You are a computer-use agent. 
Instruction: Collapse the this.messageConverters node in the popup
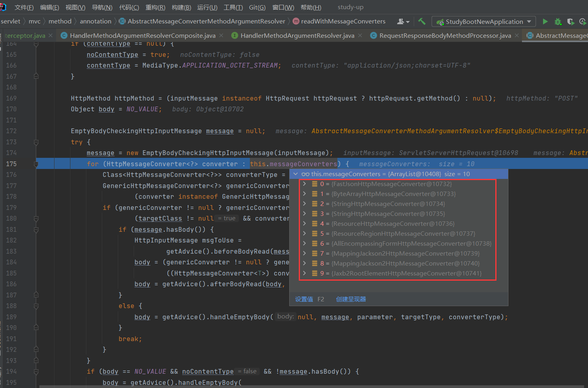[296, 174]
